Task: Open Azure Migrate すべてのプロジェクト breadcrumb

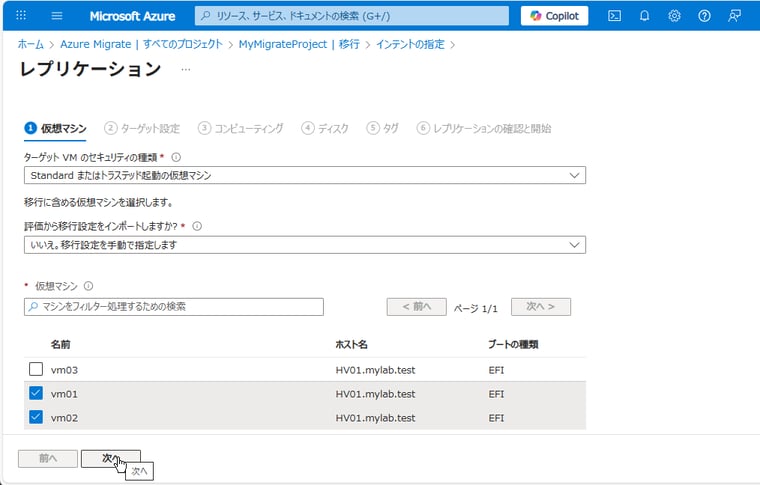Action: (x=142, y=44)
